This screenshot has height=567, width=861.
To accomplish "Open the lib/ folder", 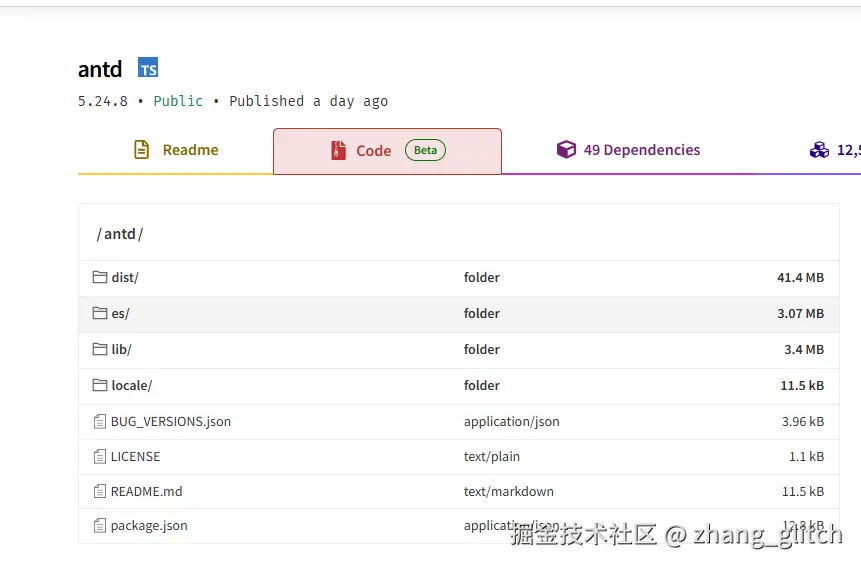I will pyautogui.click(x=121, y=350).
